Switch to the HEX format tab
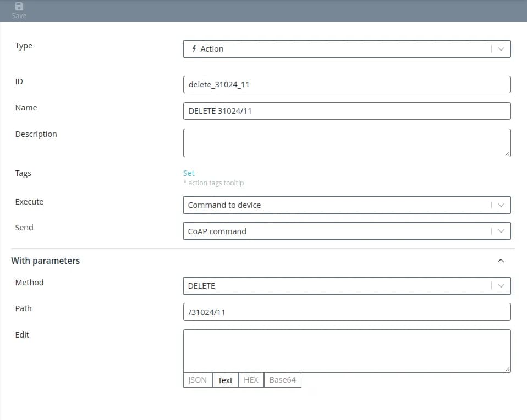 tap(251, 380)
